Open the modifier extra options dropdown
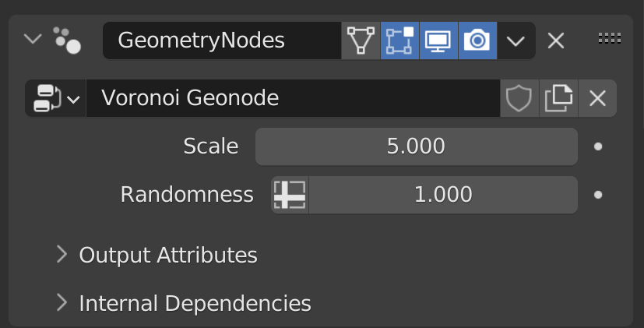 coord(516,41)
